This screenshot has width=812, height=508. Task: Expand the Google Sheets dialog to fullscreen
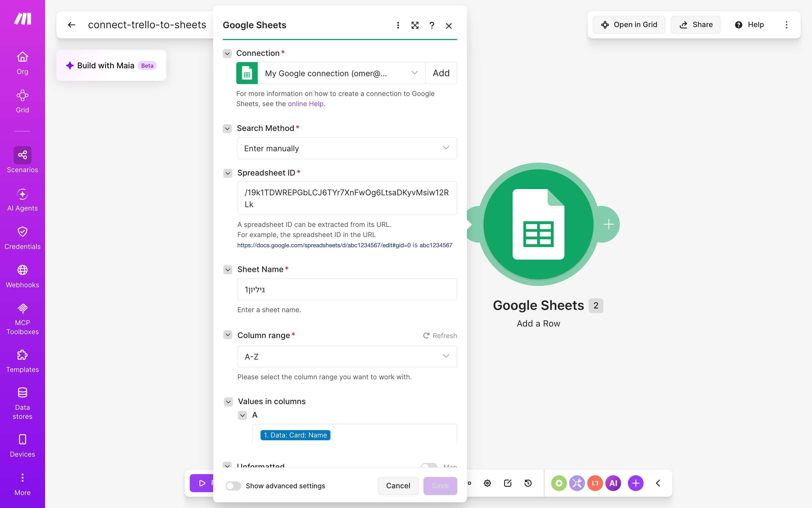415,25
